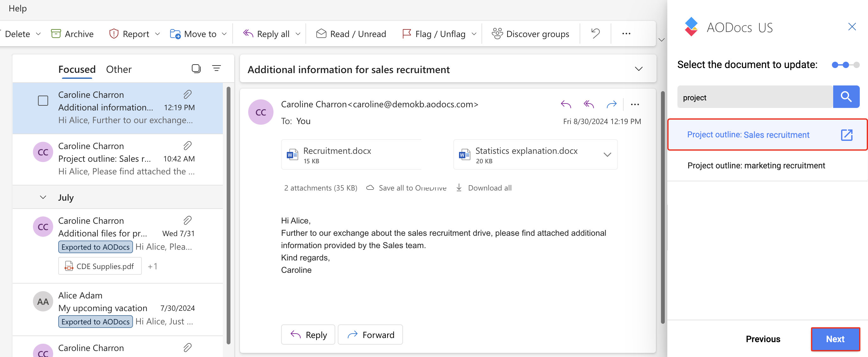This screenshot has height=357, width=868.
Task: Click the Reply all toolbar button
Action: tap(266, 34)
